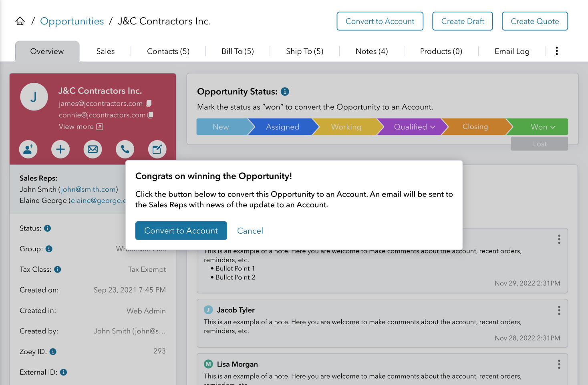
Task: Click the View more link on card
Action: [76, 126]
